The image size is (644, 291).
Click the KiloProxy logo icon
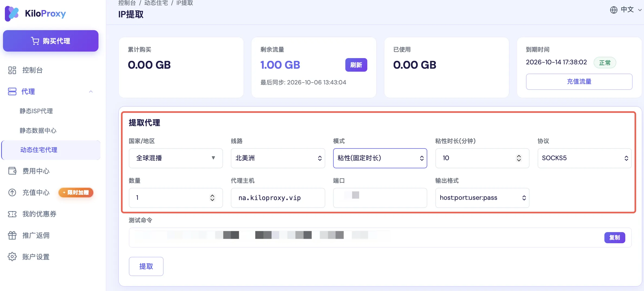[x=12, y=13]
